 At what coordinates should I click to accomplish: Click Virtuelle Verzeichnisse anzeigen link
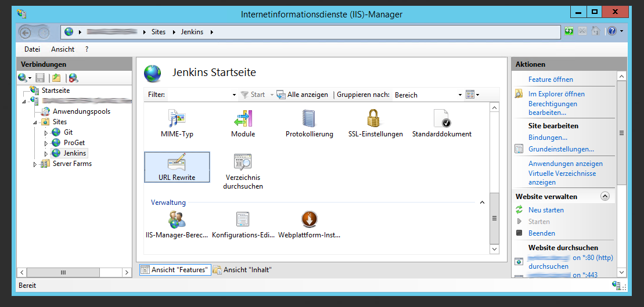562,178
